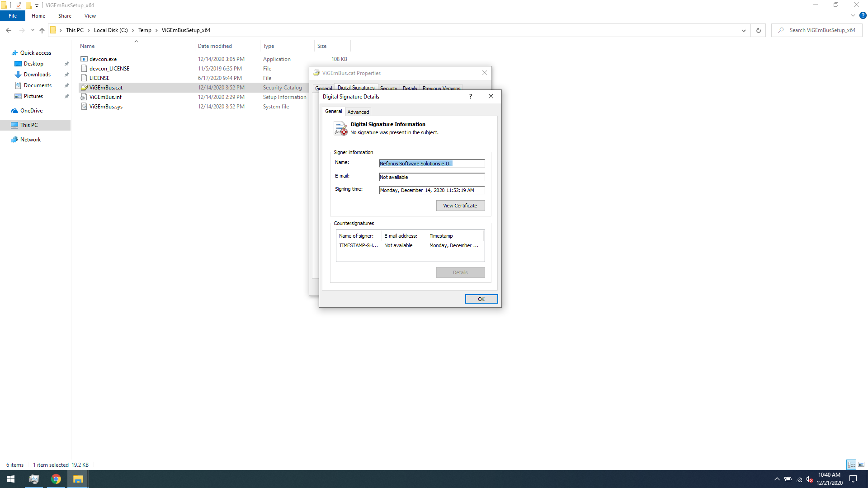868x488 pixels.
Task: Click the Up one level arrow
Action: coord(42,30)
